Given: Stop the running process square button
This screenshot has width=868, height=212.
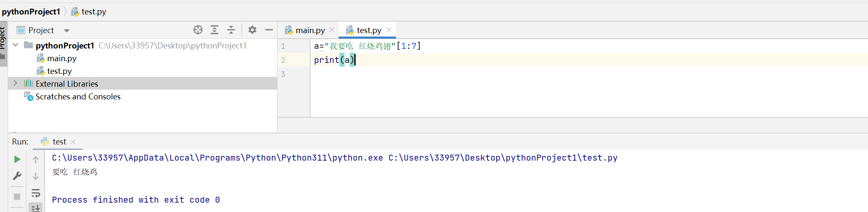Looking at the screenshot, I should pos(17,197).
